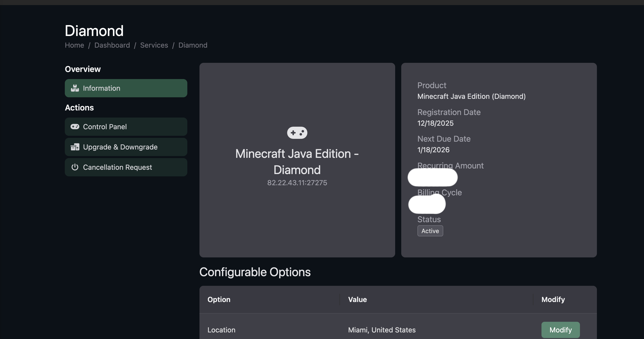Image resolution: width=644 pixels, height=339 pixels.
Task: Click the Diamond page heading
Action: pos(94,31)
